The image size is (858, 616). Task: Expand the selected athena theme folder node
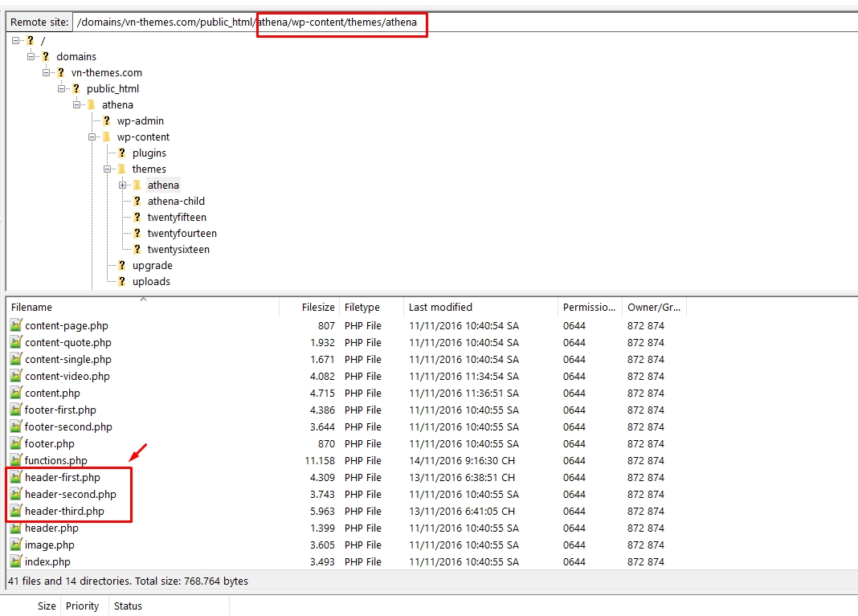point(123,186)
